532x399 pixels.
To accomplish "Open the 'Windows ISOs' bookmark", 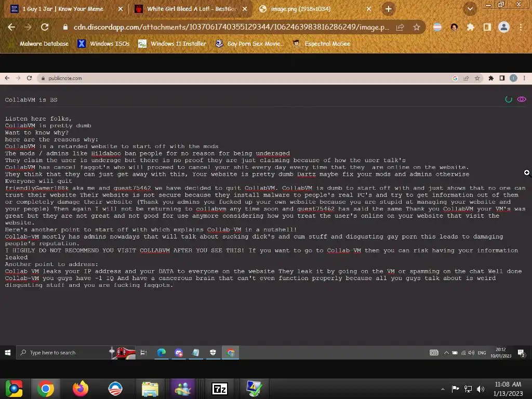I will coord(103,44).
